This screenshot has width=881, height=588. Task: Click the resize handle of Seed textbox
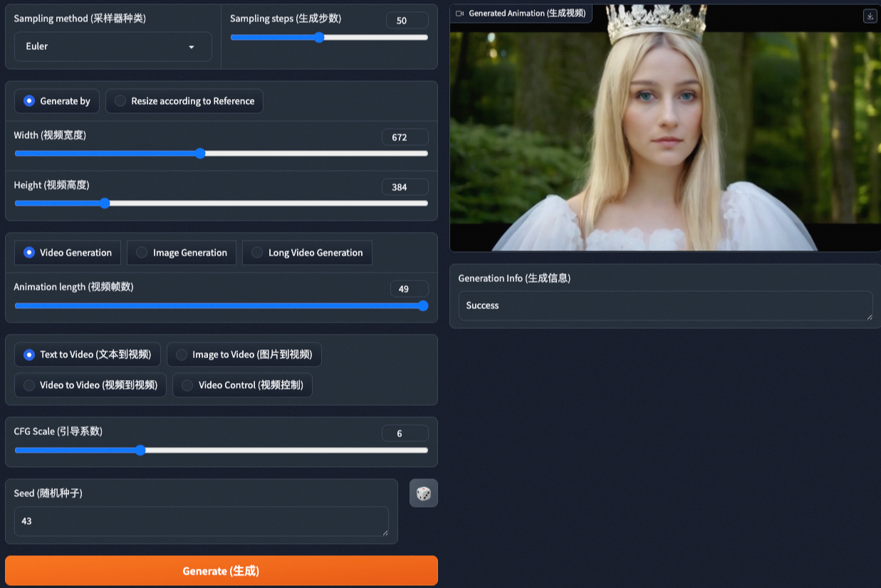tap(385, 532)
